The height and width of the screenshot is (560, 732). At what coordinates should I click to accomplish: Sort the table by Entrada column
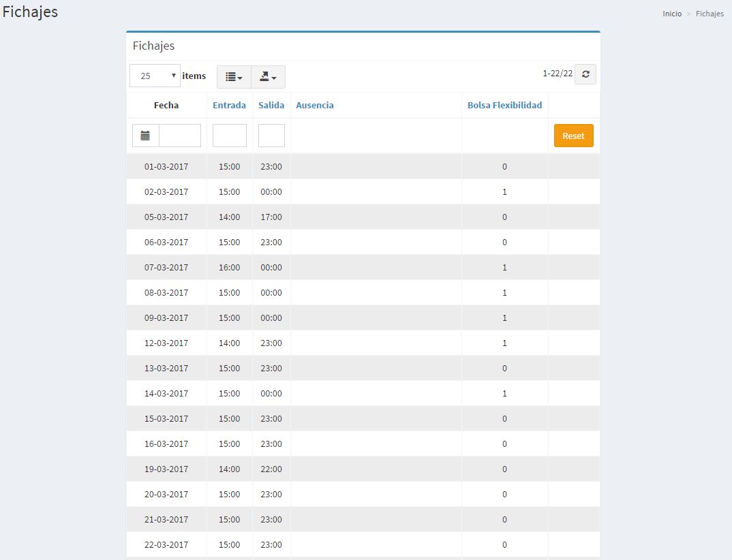pyautogui.click(x=229, y=105)
